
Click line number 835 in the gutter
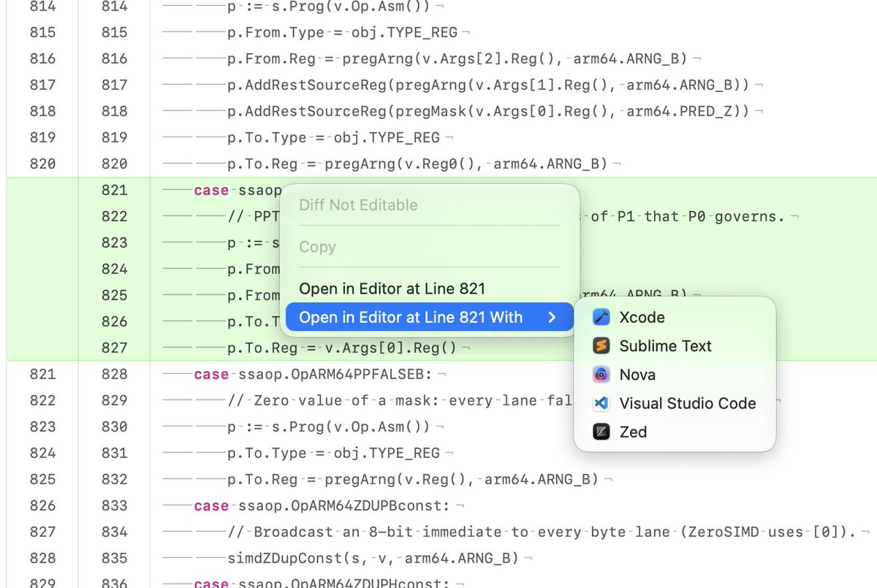pos(115,558)
